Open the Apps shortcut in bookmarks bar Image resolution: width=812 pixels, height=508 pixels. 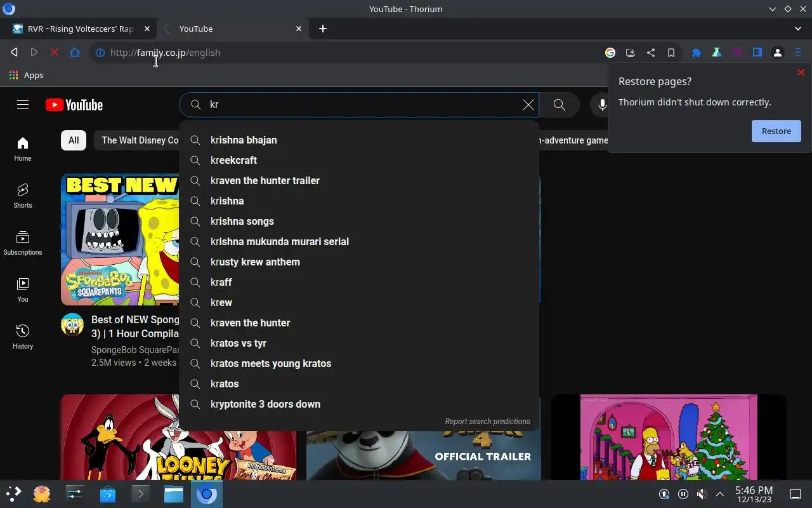(x=27, y=75)
